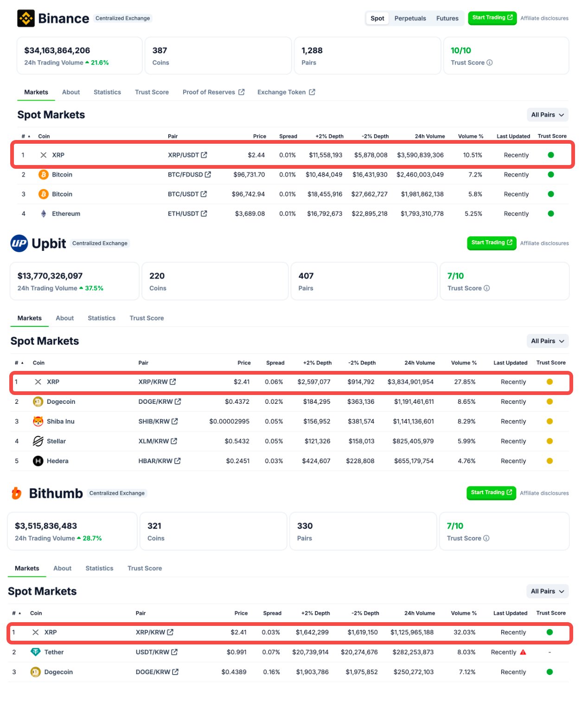Click green trust score dot in ETH/USDT row
588x701 pixels.
(x=551, y=214)
